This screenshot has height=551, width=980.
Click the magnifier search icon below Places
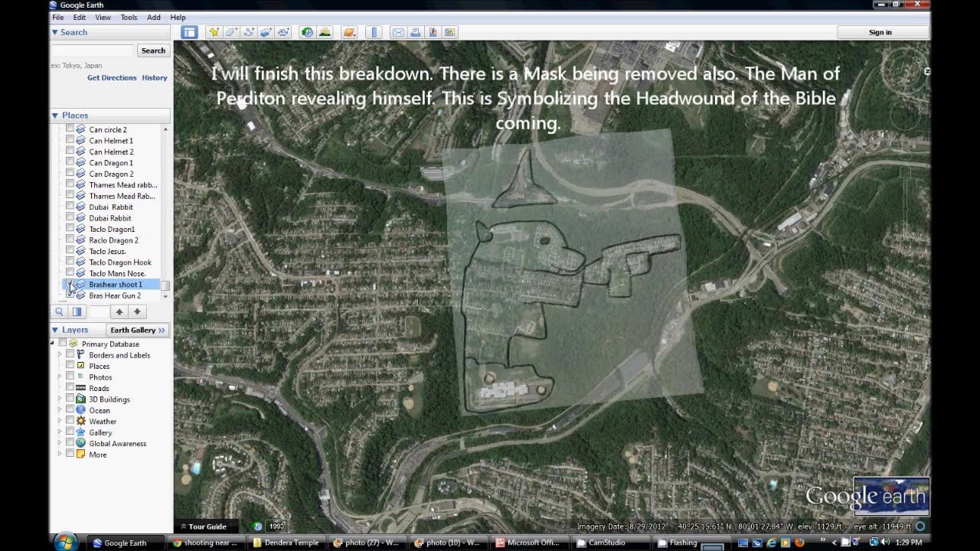tap(59, 311)
